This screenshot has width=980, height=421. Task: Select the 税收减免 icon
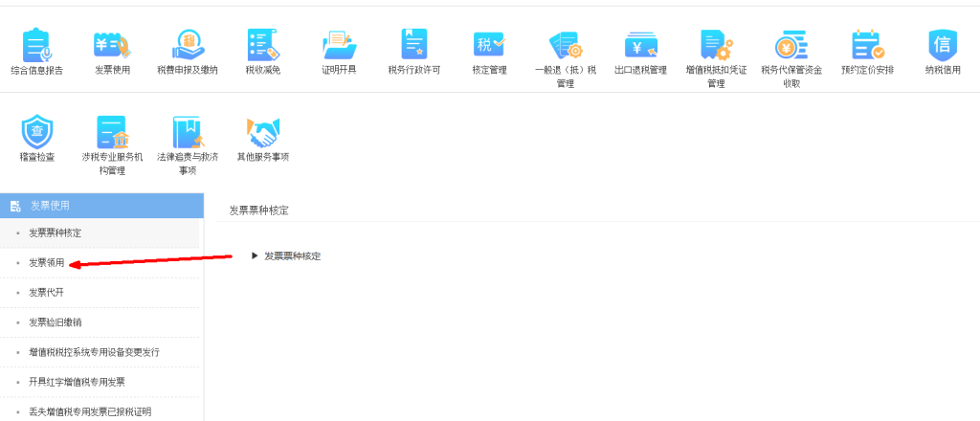[x=261, y=45]
